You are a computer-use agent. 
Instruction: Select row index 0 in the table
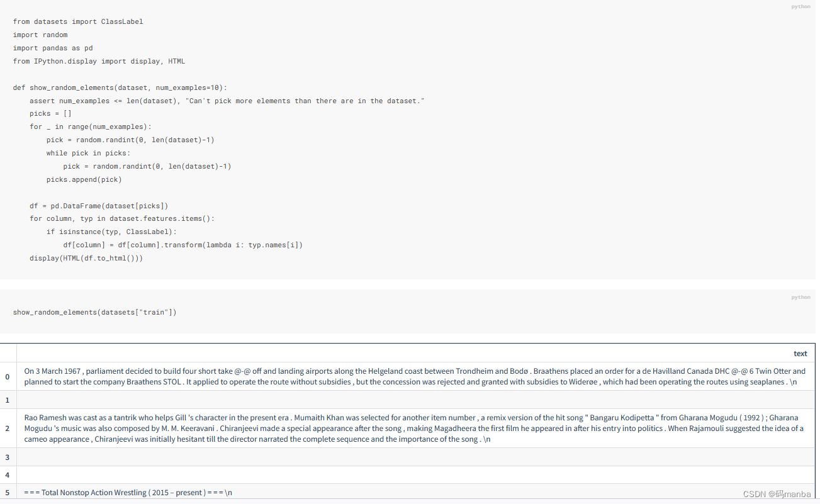(x=8, y=376)
